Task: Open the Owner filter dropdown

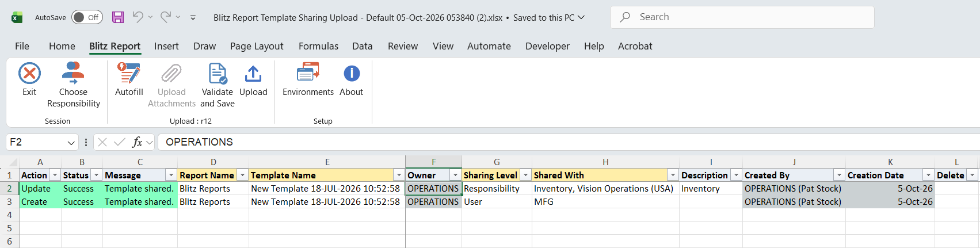Action: (x=455, y=175)
